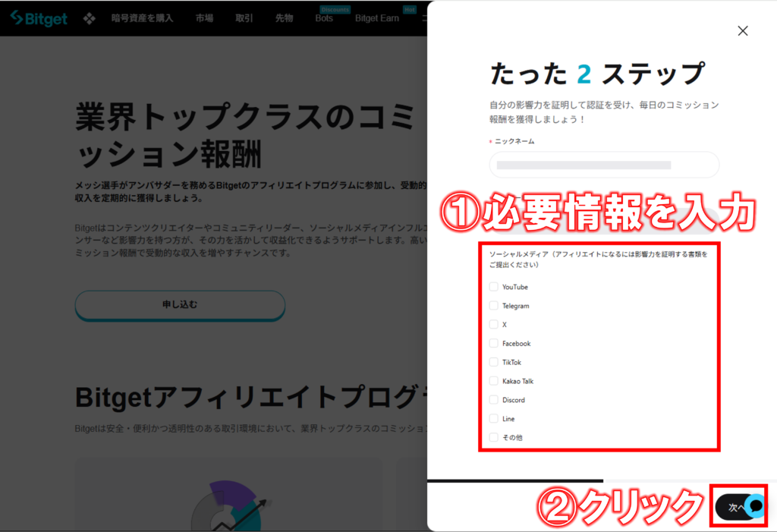The height and width of the screenshot is (532, 777).
Task: Check the Telegram checkbox
Action: tap(493, 305)
